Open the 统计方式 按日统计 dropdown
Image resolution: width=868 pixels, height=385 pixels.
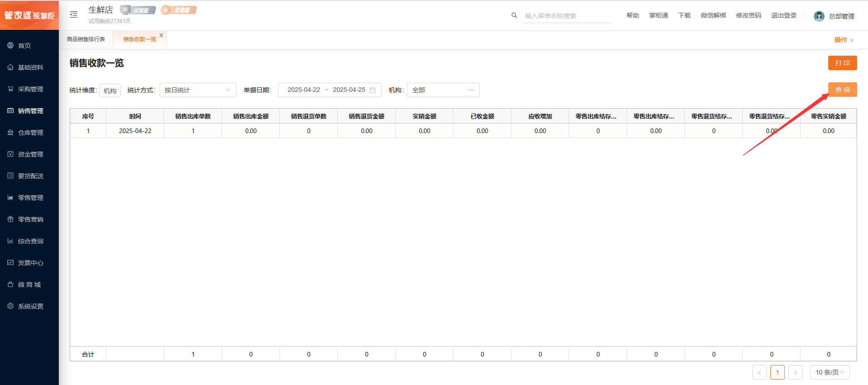[x=198, y=90]
